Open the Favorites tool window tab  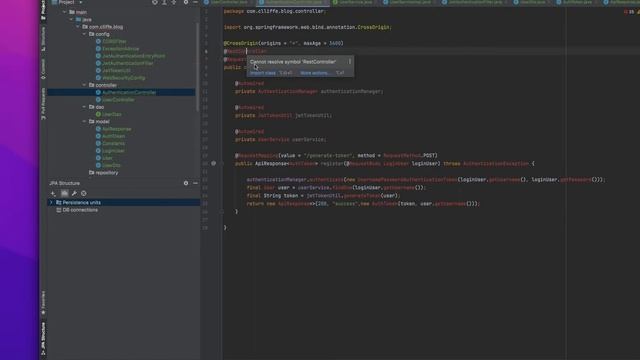click(43, 303)
